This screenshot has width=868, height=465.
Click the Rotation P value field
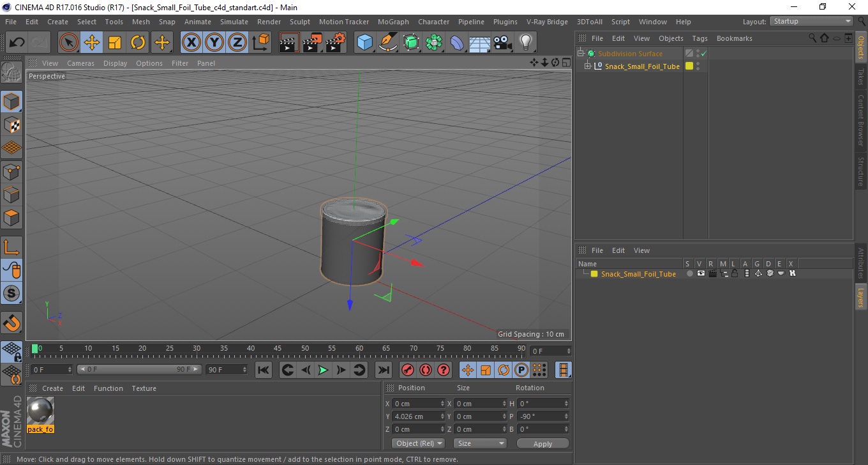[x=543, y=416]
